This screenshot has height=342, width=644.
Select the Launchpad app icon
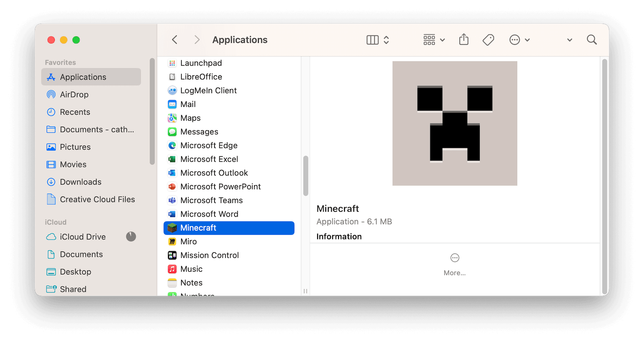(172, 63)
